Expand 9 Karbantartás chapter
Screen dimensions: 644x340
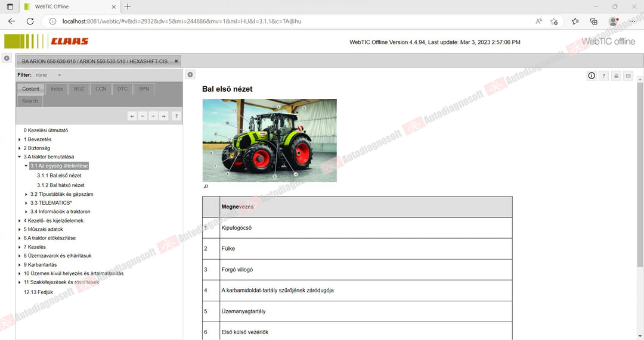19,265
